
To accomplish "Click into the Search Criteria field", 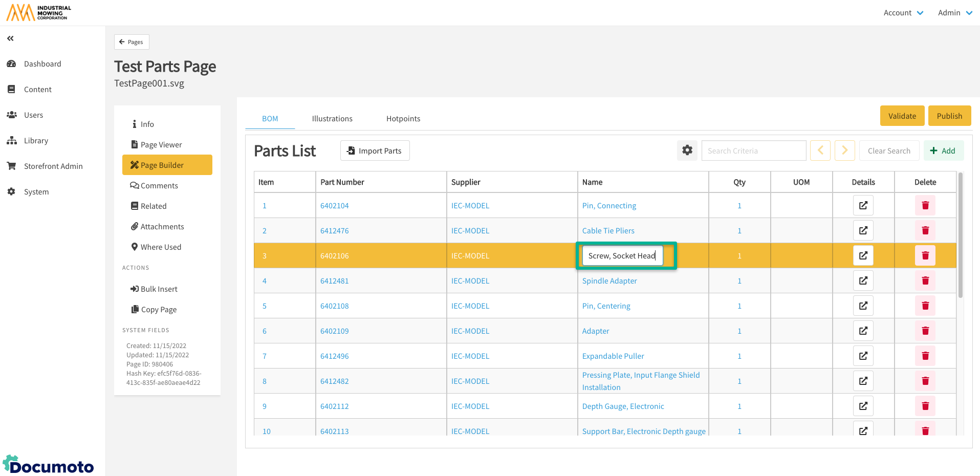I will (753, 150).
